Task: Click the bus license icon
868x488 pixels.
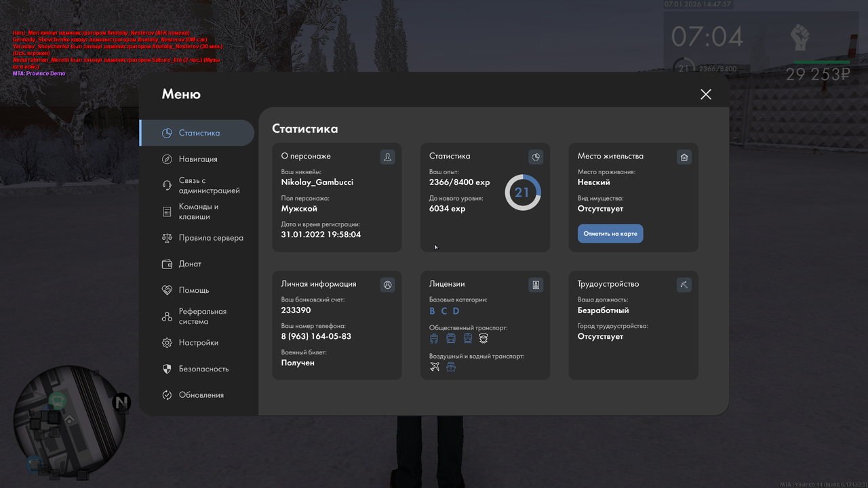Action: click(450, 338)
